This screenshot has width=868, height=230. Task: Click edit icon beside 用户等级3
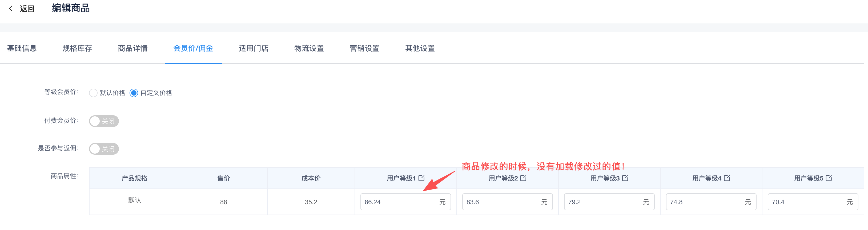point(625,178)
